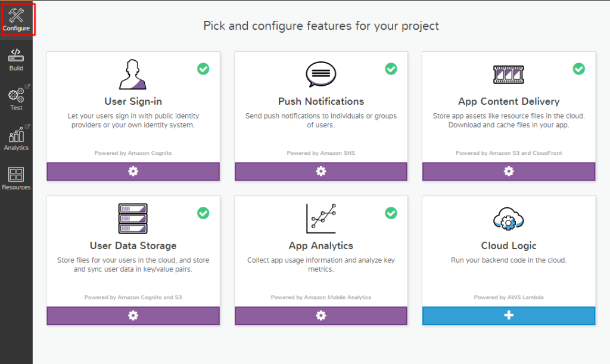Image resolution: width=610 pixels, height=364 pixels.
Task: Add Cloud Logic with the plus bar
Action: (x=508, y=316)
